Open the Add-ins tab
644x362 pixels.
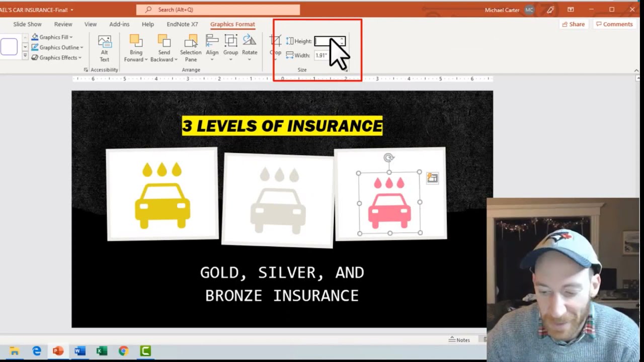tap(119, 24)
